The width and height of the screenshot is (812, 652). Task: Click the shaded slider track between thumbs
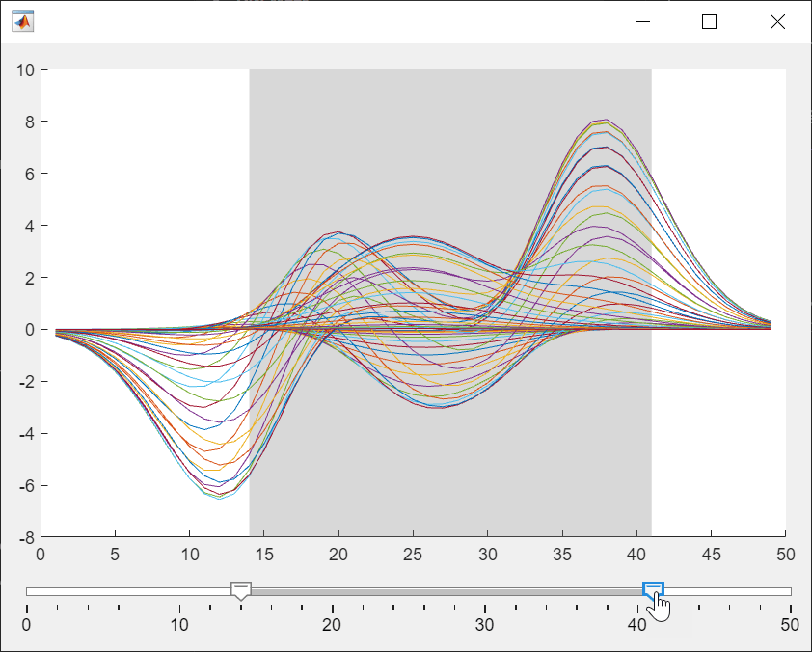tap(447, 591)
